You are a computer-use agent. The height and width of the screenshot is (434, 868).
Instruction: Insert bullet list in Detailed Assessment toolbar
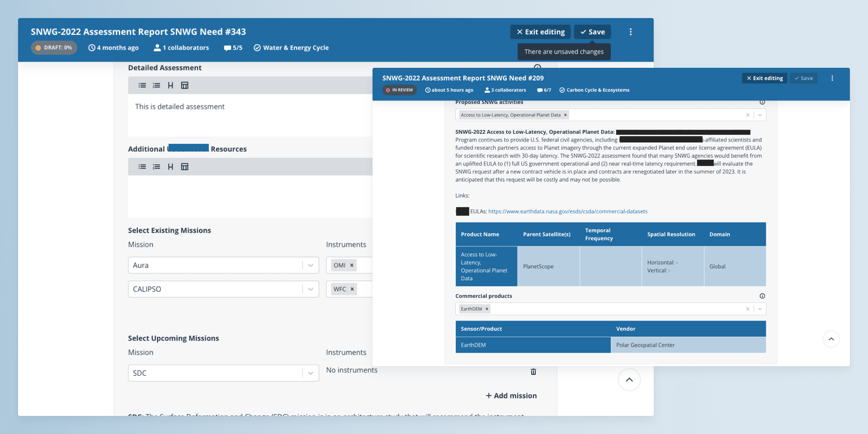click(x=142, y=85)
